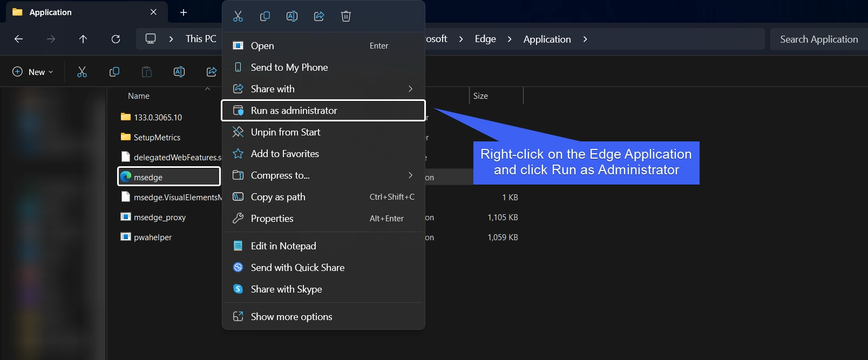The width and height of the screenshot is (868, 360).
Task: Click Application in the breadcrumb path
Action: (547, 39)
